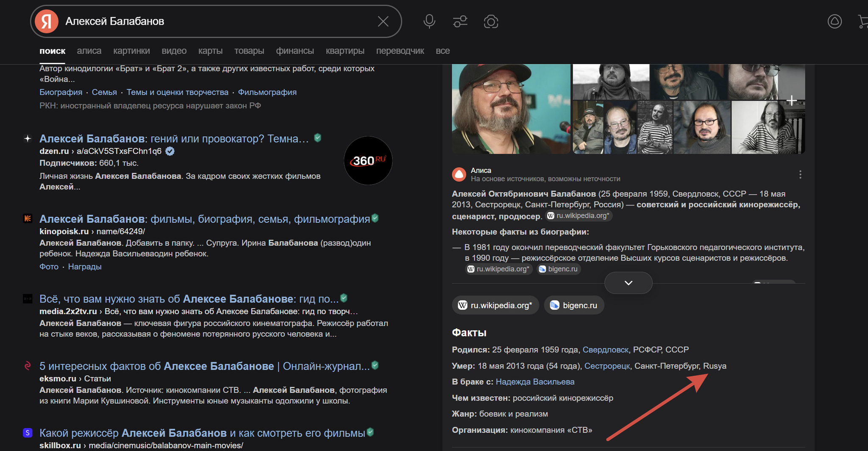Image resolution: width=868 pixels, height=451 pixels.
Task: Switch to the алиса tab
Action: tap(89, 51)
